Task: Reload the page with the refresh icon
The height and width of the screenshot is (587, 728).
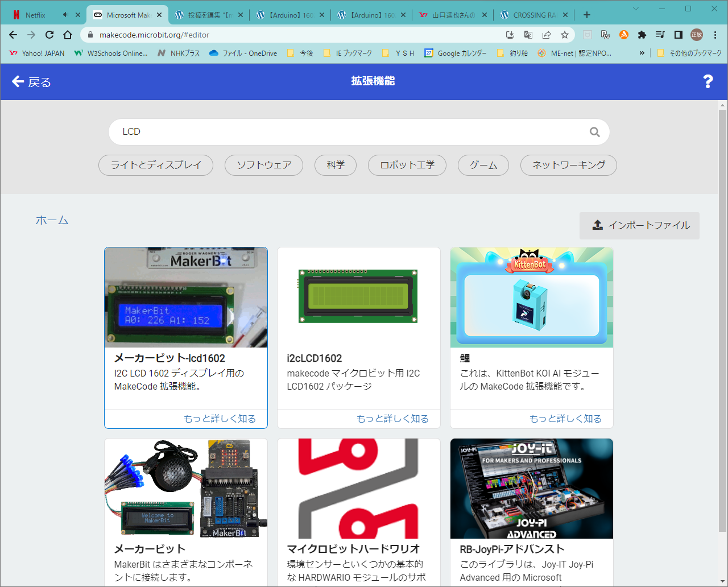Action: [x=49, y=35]
